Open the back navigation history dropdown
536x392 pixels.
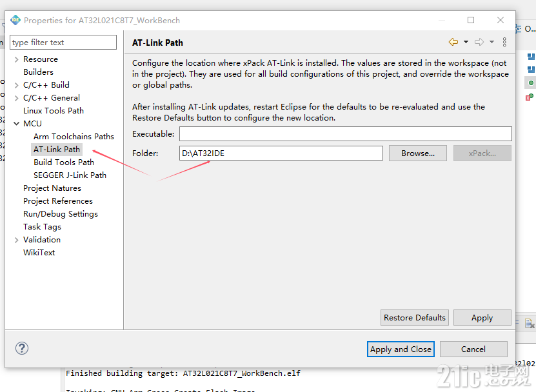pyautogui.click(x=466, y=42)
